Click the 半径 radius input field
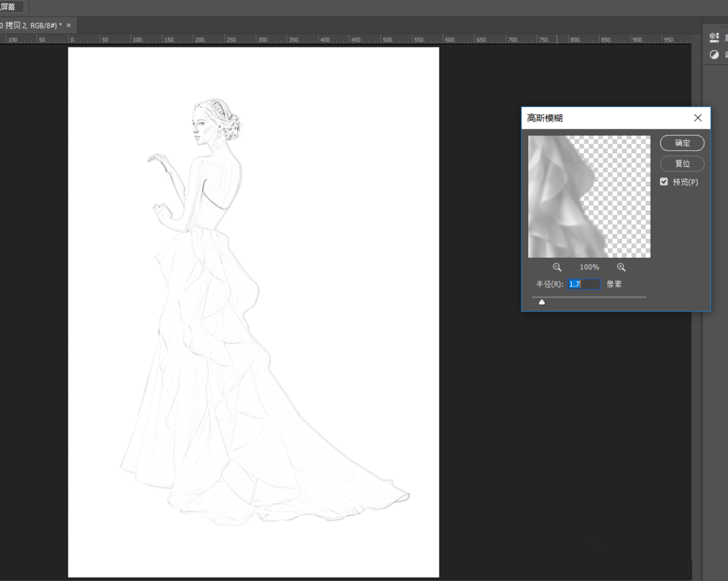728x581 pixels. click(584, 285)
